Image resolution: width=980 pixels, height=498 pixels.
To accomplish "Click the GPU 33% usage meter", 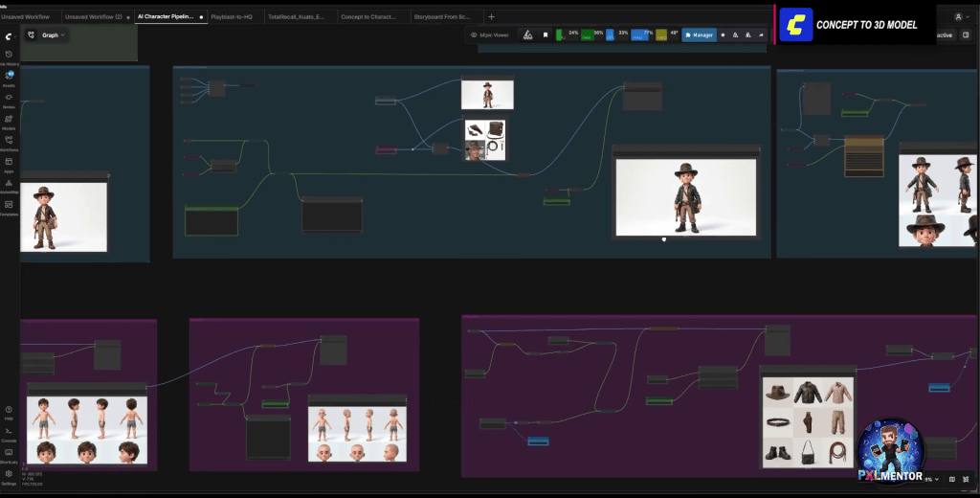I will (x=617, y=35).
